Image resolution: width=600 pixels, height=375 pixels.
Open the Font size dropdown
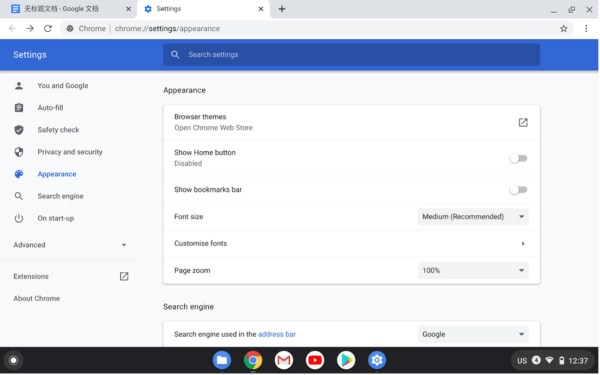pos(473,217)
